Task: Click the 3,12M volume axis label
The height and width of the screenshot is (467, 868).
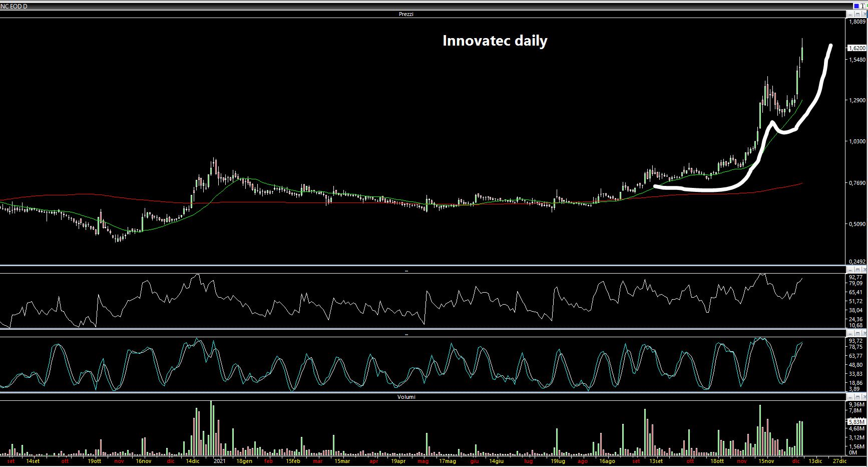Action: click(x=856, y=437)
